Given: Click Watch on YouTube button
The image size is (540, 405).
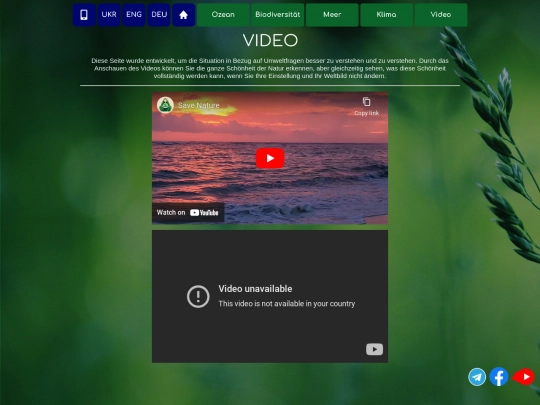Looking at the screenshot, I should [x=188, y=212].
